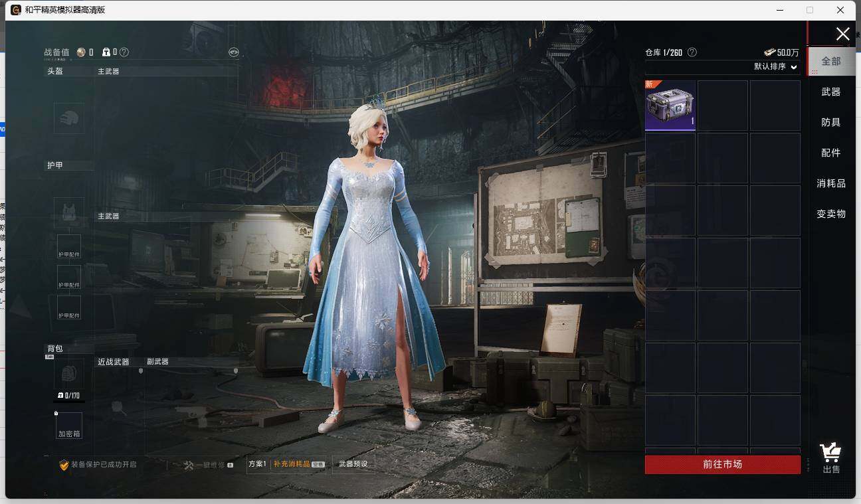Click the helmet equipment slot icon
The width and height of the screenshot is (861, 504).
tap(69, 118)
